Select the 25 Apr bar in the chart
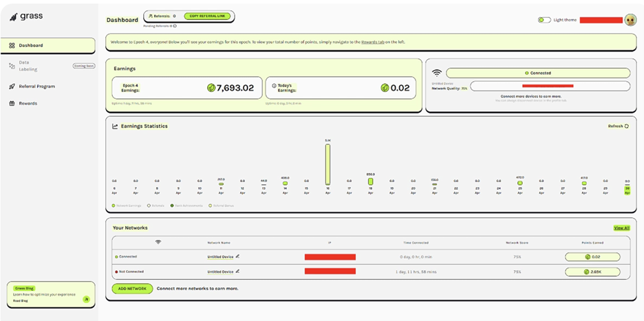The image size is (644, 321). 520,183
